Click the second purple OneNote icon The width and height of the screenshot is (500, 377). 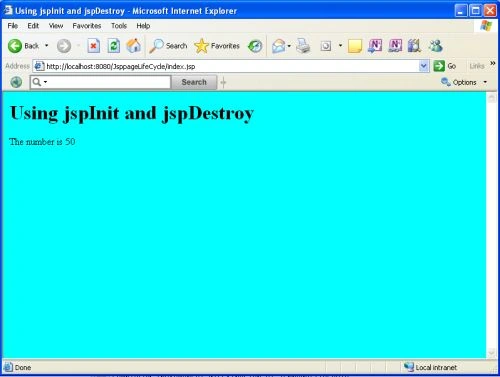(395, 46)
